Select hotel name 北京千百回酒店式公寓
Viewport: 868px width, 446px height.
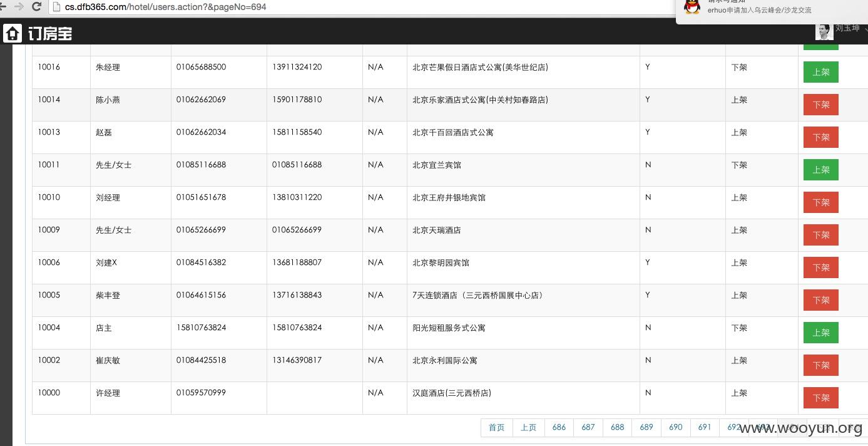coord(453,132)
